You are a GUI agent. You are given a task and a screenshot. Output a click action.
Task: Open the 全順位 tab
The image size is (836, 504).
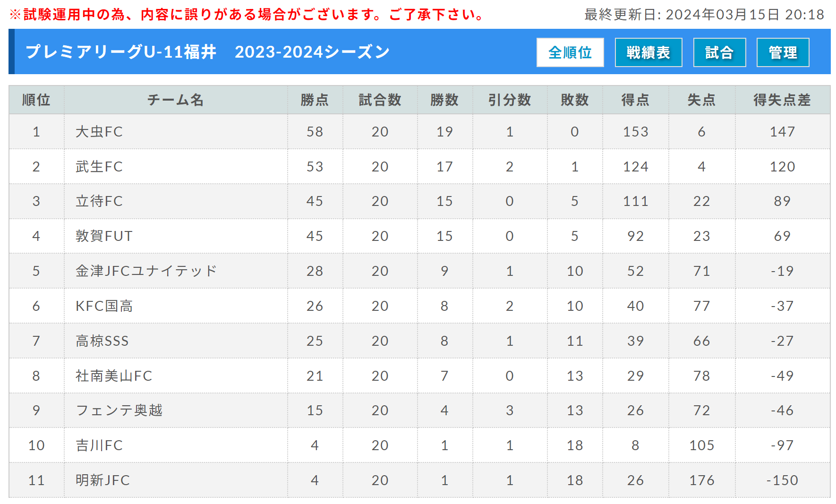[570, 52]
